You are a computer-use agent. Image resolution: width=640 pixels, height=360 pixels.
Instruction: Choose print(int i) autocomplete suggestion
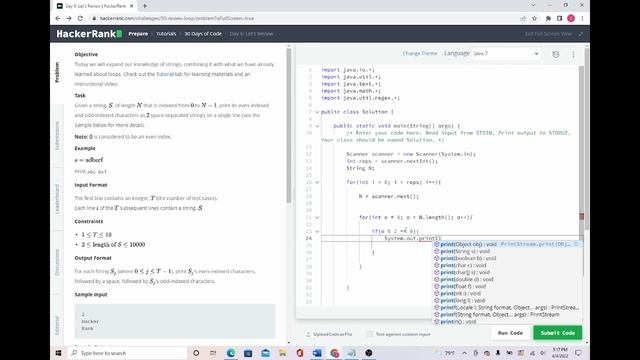[507, 293]
